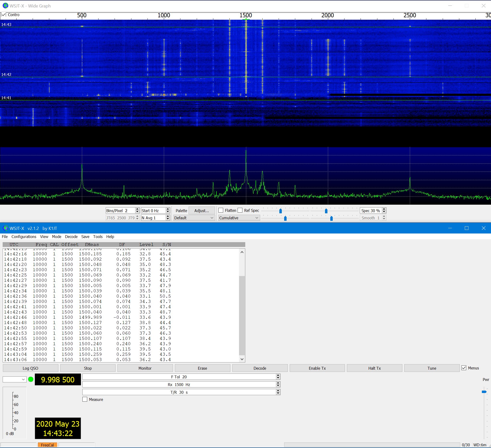Increase the T/R 30 s period value
This screenshot has width=491, height=448.
[x=278, y=391]
